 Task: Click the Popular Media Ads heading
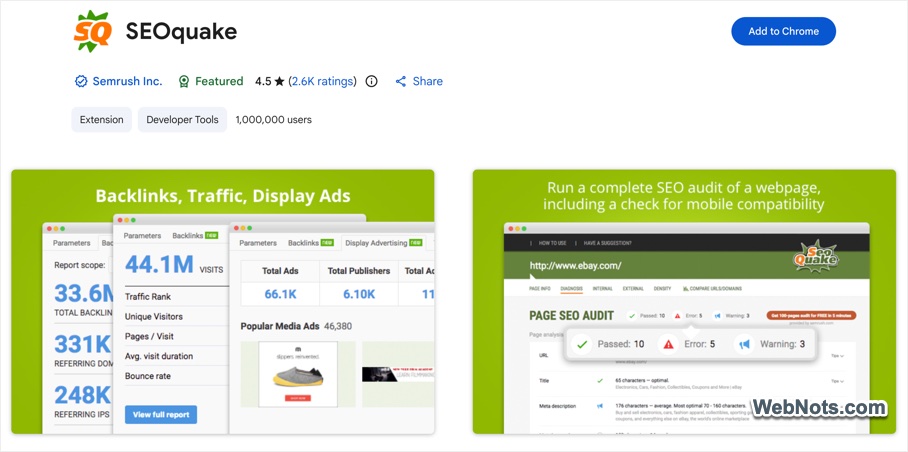tap(280, 326)
